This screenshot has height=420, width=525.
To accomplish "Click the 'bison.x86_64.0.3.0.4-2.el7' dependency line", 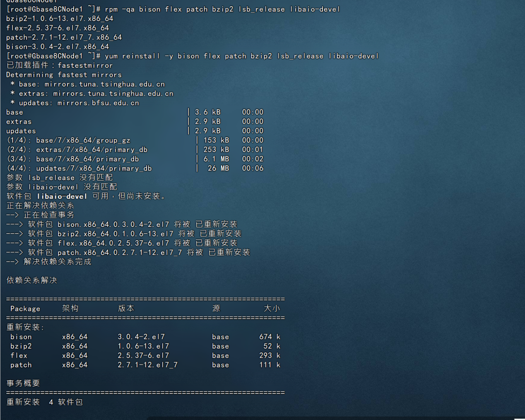I will click(x=122, y=224).
